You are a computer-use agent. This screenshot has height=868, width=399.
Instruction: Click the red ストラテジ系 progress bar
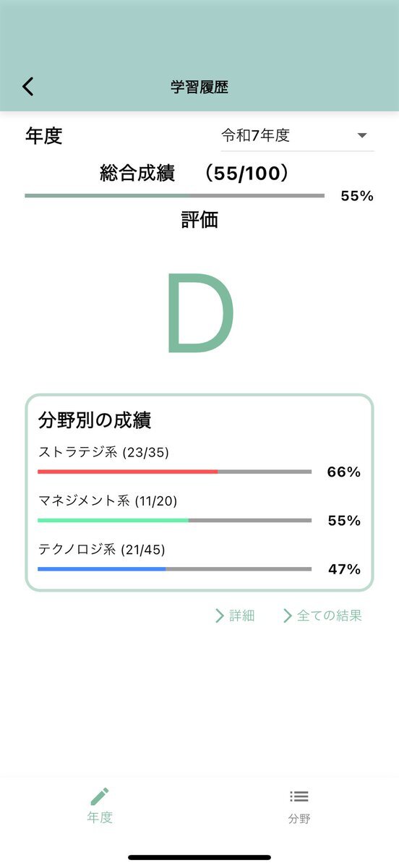(x=174, y=472)
